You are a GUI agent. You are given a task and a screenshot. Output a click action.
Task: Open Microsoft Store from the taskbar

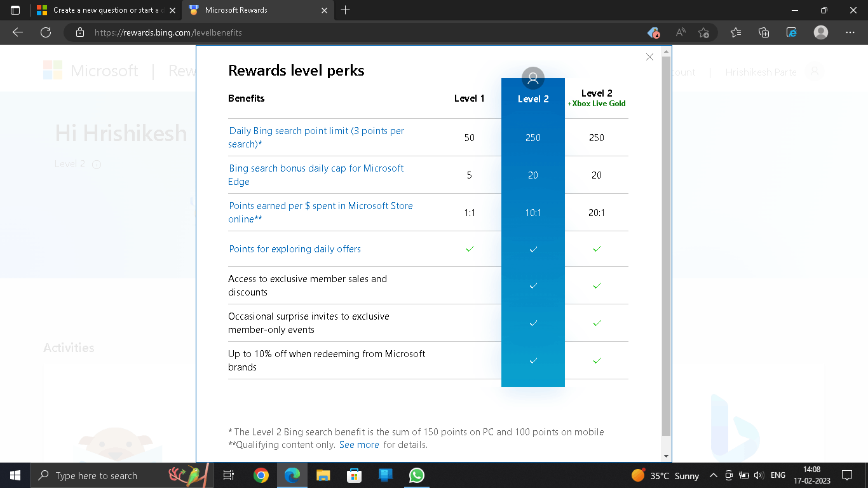pyautogui.click(x=354, y=475)
